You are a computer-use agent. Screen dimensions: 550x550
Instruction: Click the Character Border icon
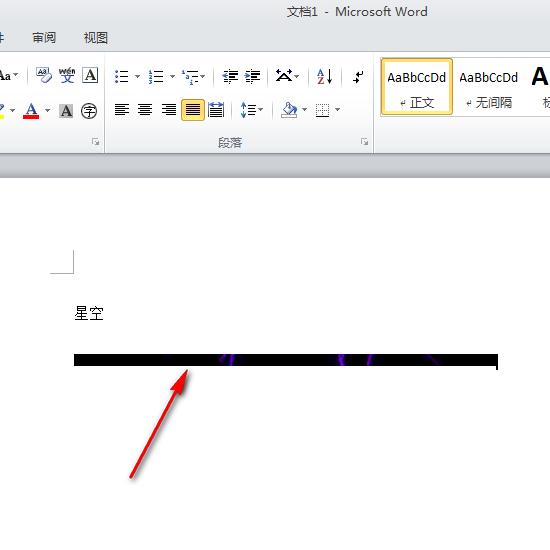90,75
